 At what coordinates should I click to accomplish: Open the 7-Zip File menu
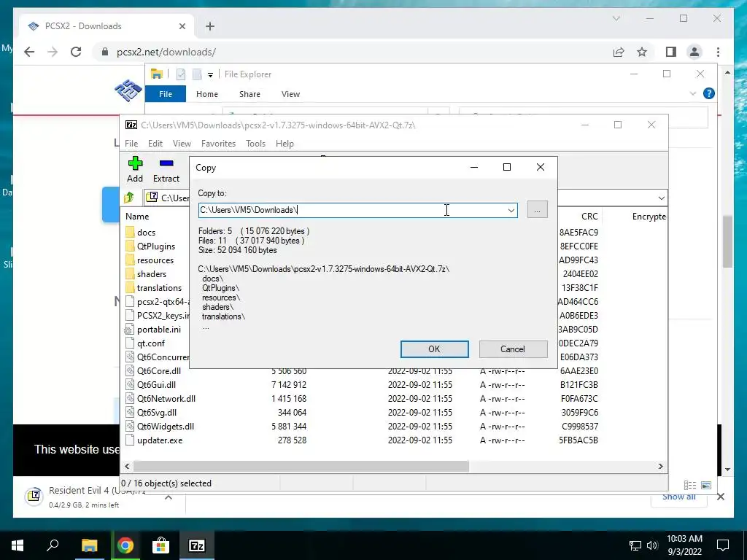[131, 144]
